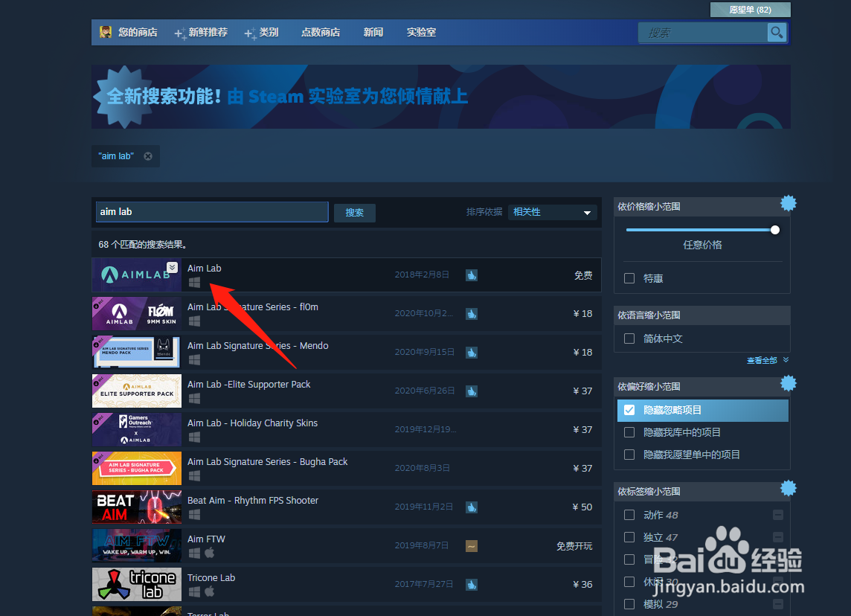The height and width of the screenshot is (616, 851).
Task: Open the 相关性 sort dropdown
Action: 553,212
